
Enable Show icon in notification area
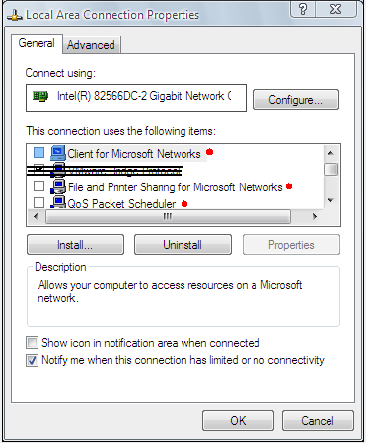[x=32, y=343]
